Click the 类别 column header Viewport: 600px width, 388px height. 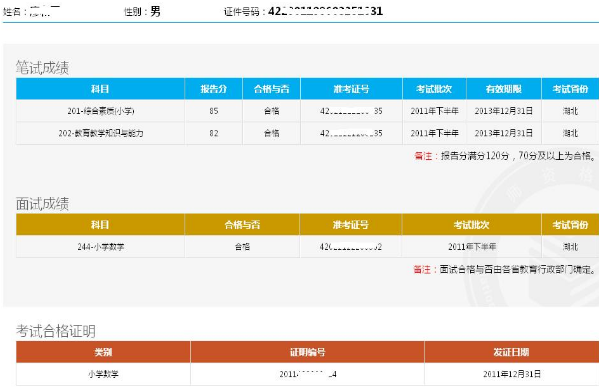pos(103,352)
